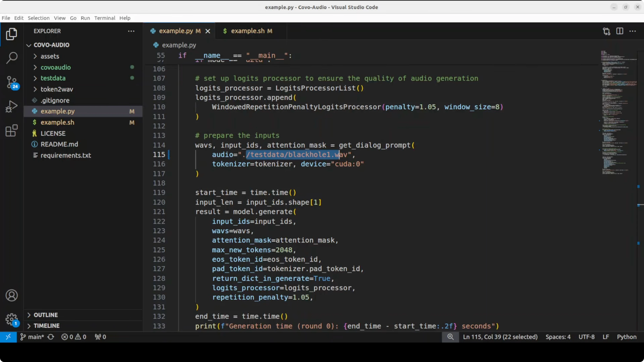Click the zoom magnifier in status bar

point(450,337)
